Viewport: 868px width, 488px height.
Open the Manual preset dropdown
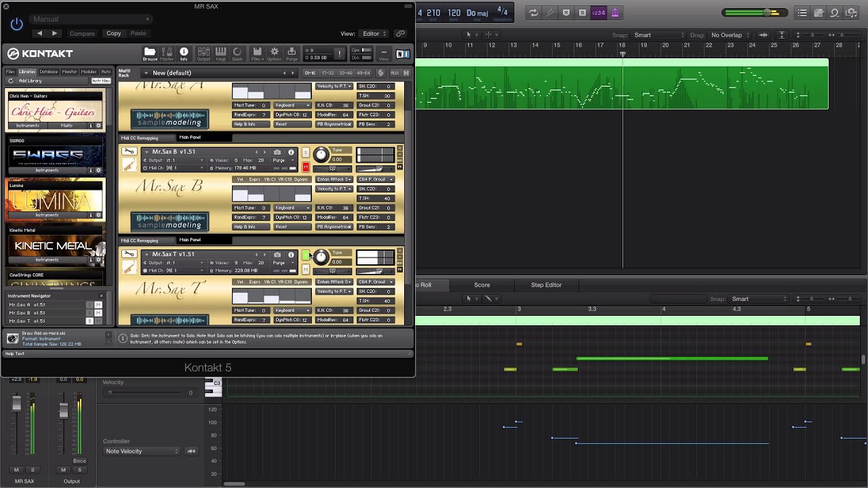91,19
